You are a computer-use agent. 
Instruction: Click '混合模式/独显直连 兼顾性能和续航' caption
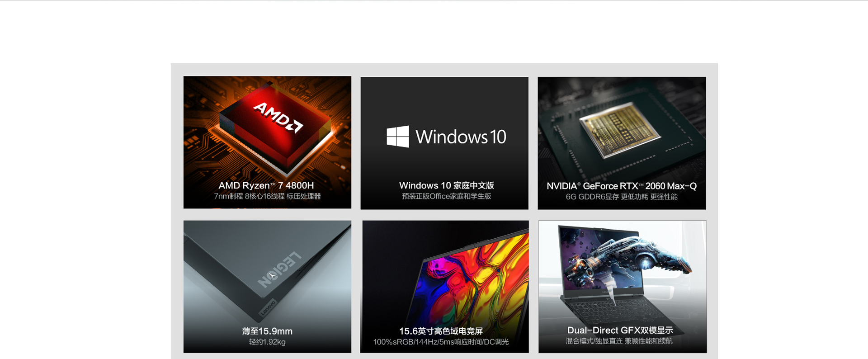pos(619,341)
